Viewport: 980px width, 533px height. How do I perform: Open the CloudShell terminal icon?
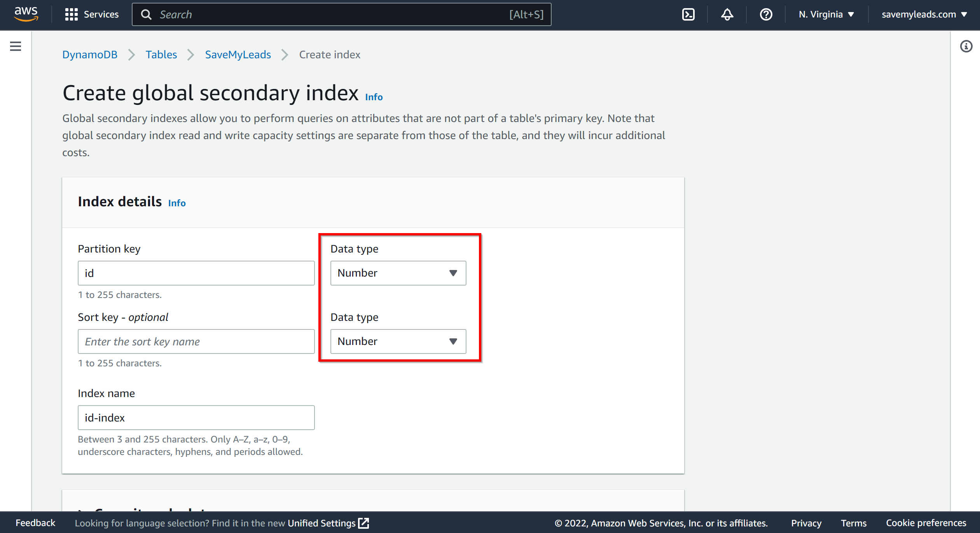tap(688, 14)
